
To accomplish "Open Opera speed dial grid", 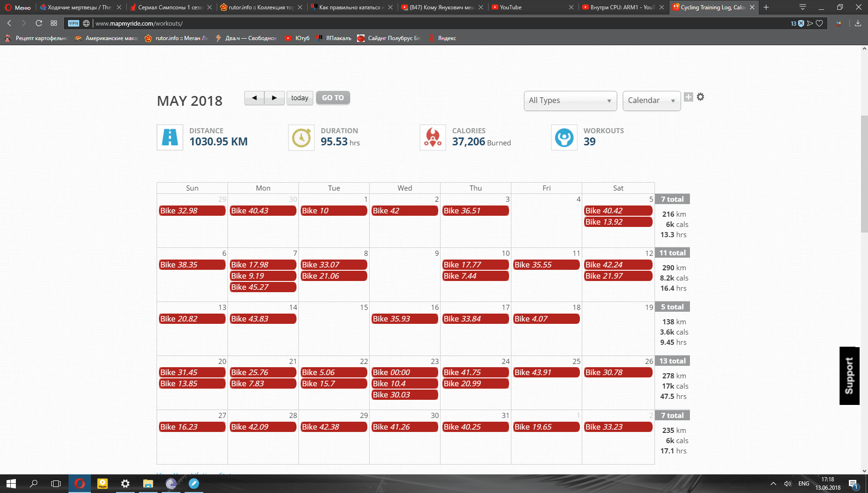I will pyautogui.click(x=54, y=23).
